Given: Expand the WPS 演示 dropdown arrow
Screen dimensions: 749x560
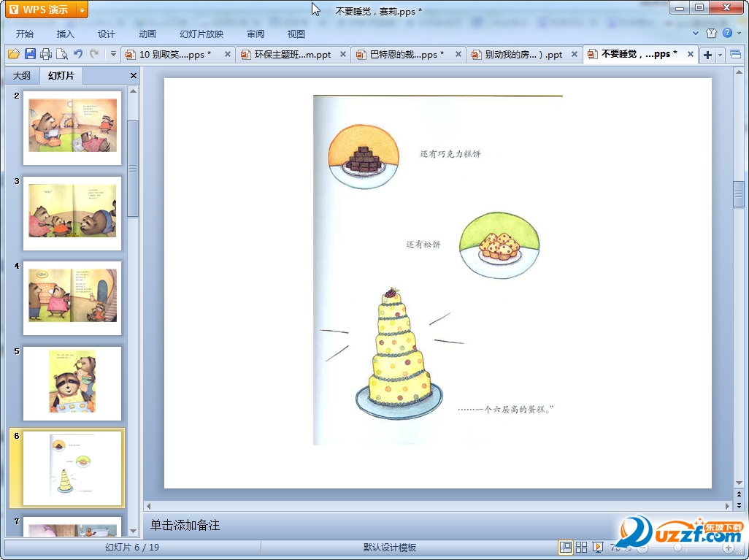Looking at the screenshot, I should tap(82, 9).
